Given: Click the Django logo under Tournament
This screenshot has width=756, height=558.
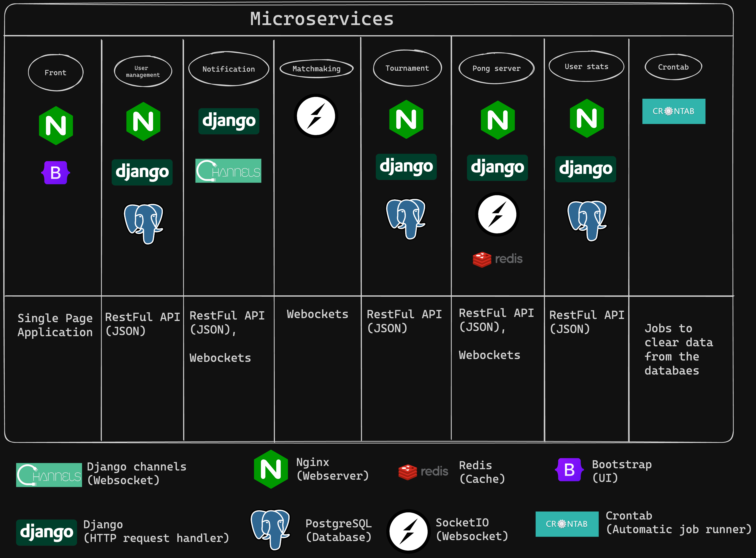Looking at the screenshot, I should 406,166.
